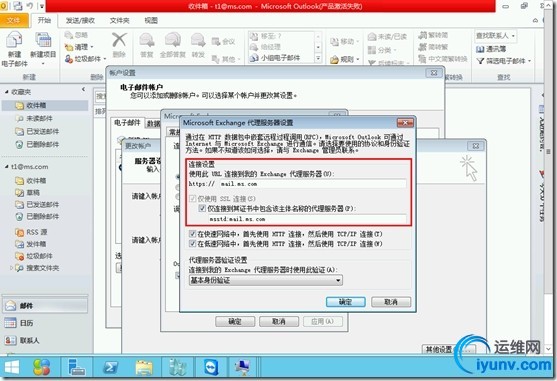
Task: Open TeamViewer from the taskbar
Action: point(211,367)
